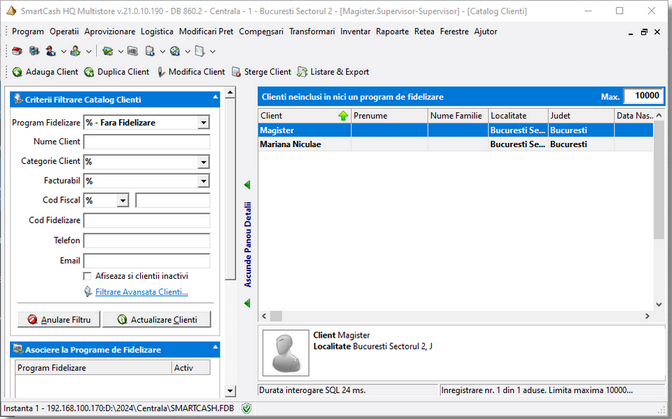Click the Judet column header
The image size is (672, 419).
[581, 116]
